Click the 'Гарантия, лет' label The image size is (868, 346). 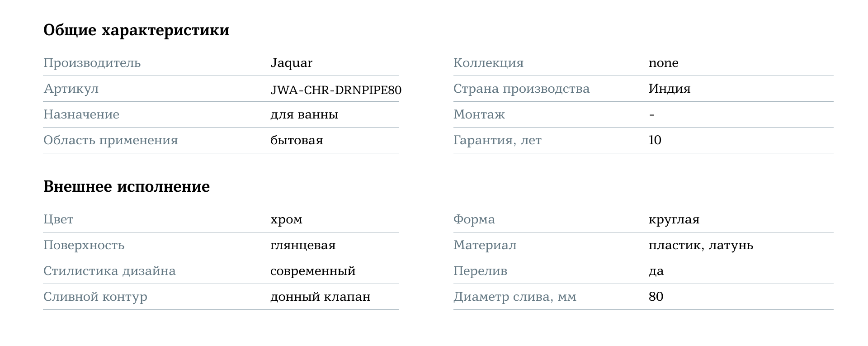(497, 140)
